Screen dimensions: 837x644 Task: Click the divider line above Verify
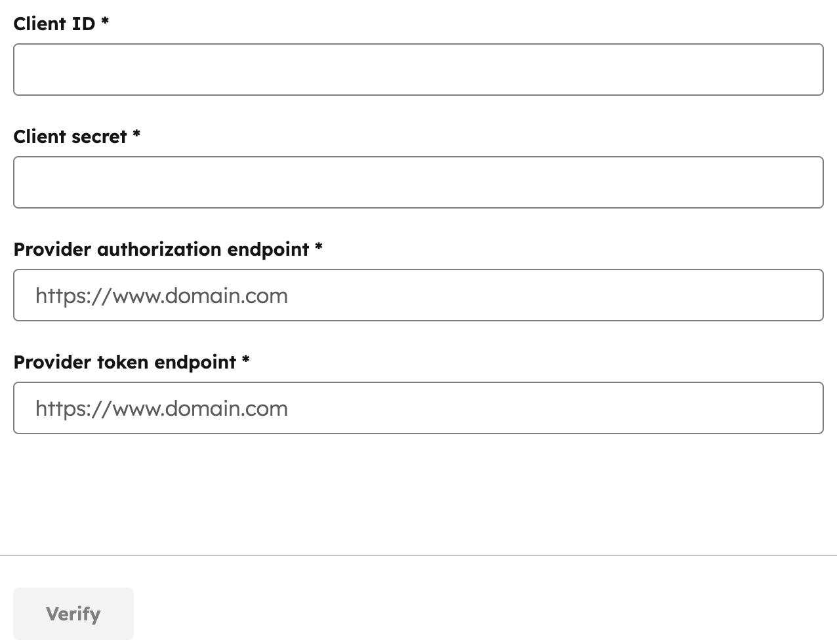coord(418,555)
